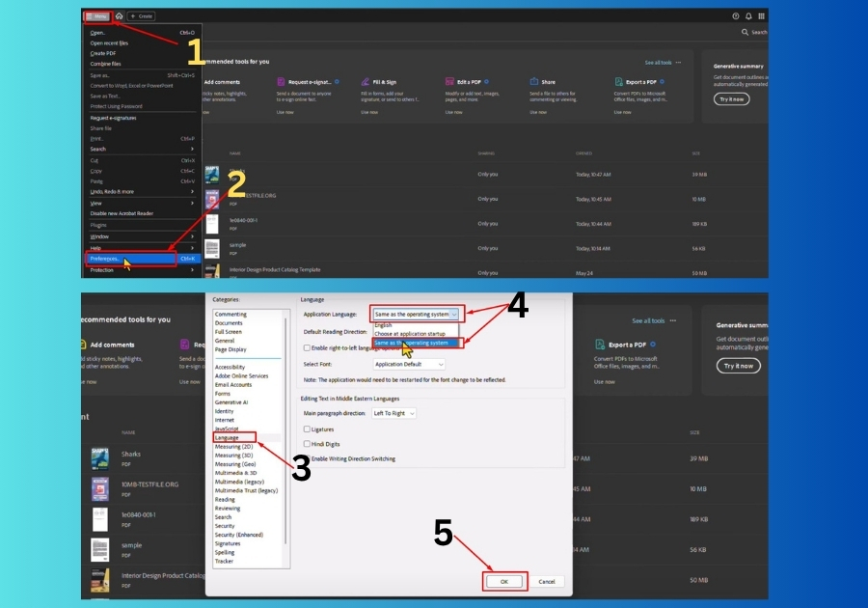Open the hamburger Menu in the upper screenshot
The image size is (868, 608).
(96, 16)
